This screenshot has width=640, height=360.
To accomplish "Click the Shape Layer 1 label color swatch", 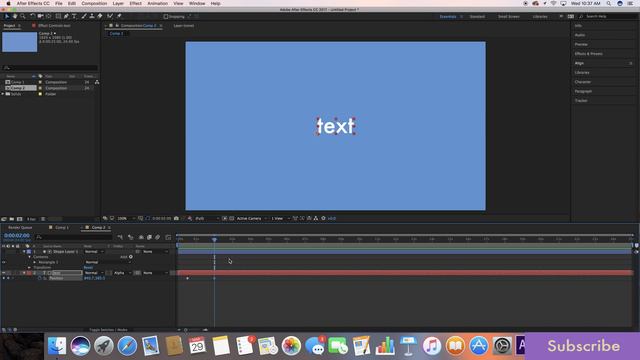I will (29, 251).
